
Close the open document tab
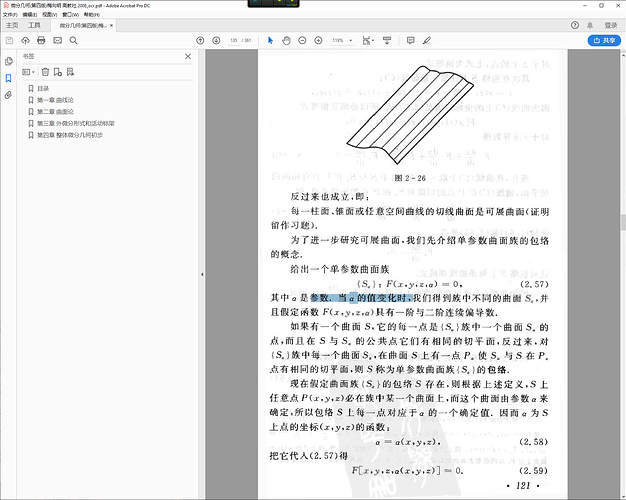click(x=111, y=25)
